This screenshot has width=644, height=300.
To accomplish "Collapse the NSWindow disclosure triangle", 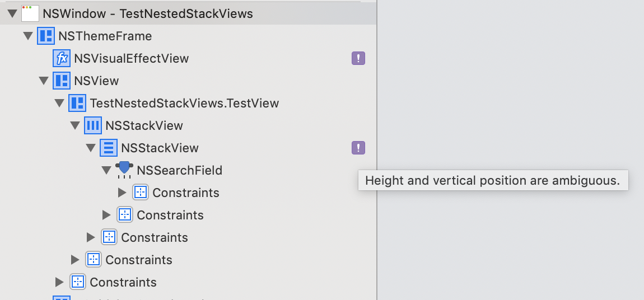I will [x=12, y=13].
